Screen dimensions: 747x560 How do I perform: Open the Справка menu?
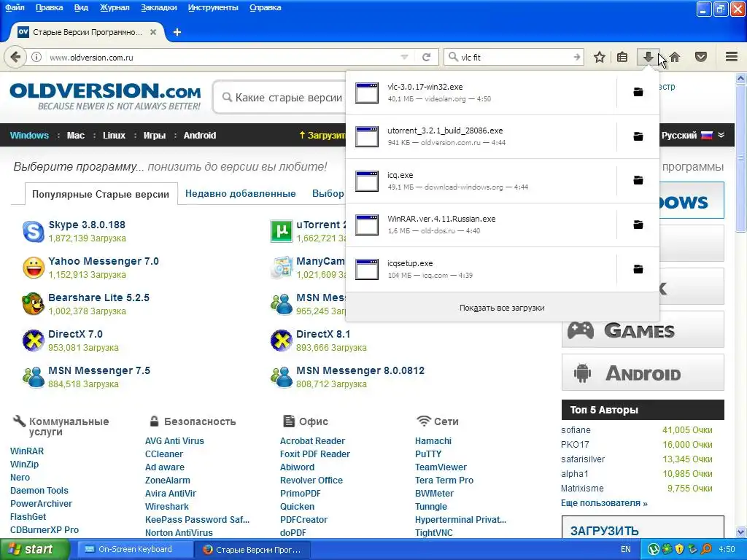(x=266, y=7)
